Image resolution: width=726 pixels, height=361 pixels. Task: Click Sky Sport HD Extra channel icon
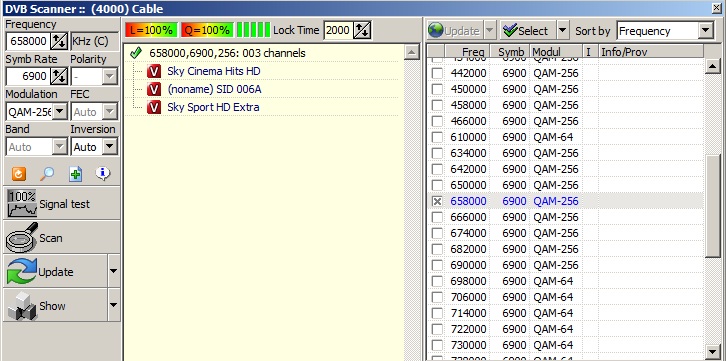154,107
